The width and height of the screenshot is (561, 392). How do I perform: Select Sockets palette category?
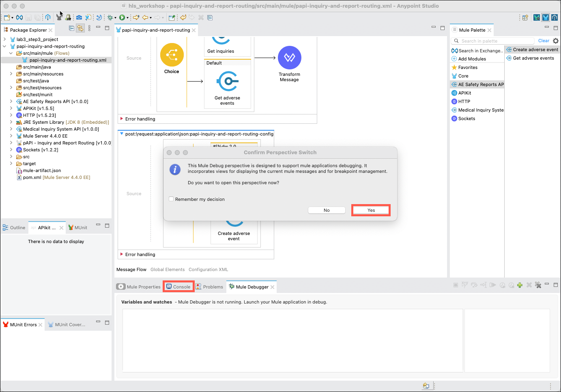pos(463,118)
